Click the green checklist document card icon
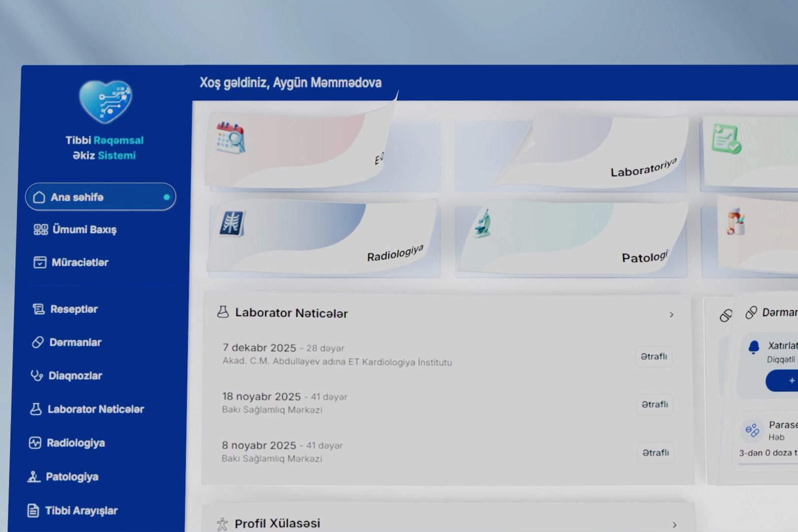 tap(726, 138)
